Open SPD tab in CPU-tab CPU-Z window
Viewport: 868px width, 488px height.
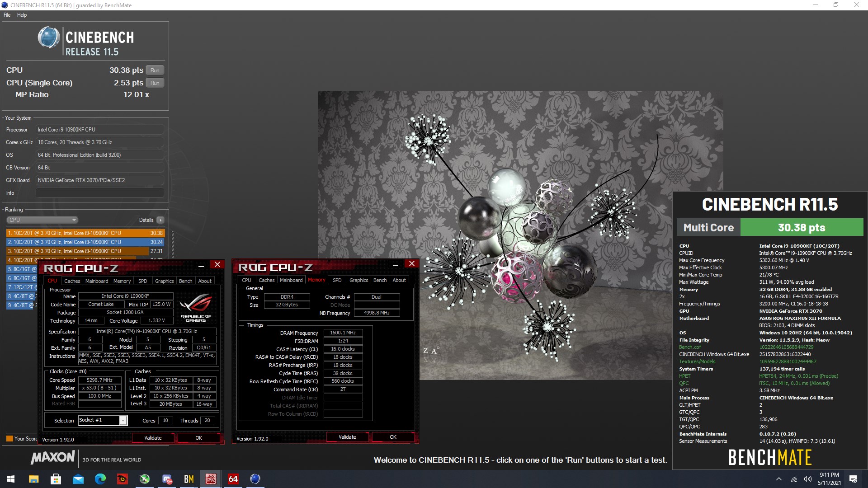point(143,281)
